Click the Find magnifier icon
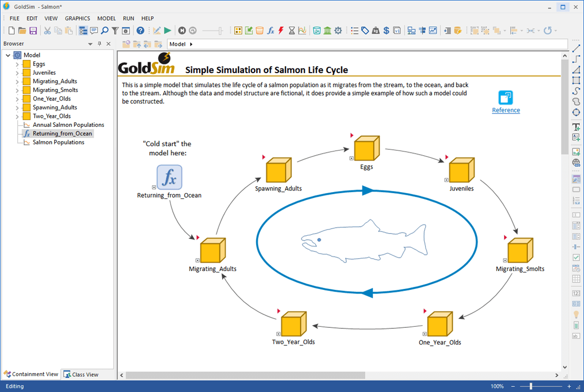This screenshot has width=584, height=392. coord(105,31)
